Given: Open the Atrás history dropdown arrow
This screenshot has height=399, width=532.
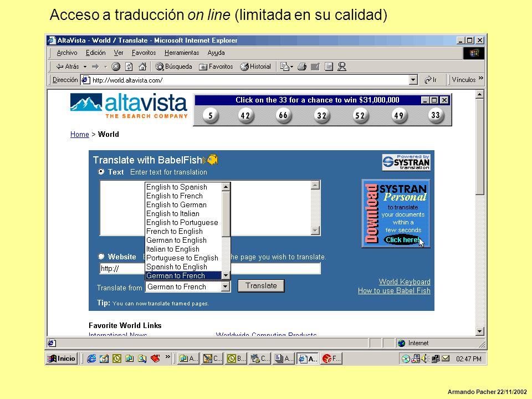Looking at the screenshot, I should click(x=85, y=67).
